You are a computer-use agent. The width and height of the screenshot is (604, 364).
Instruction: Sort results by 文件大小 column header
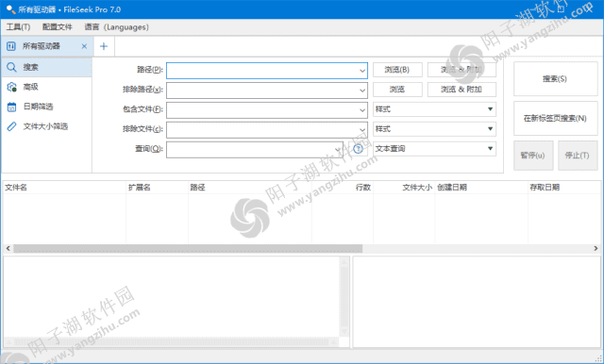coord(404,188)
